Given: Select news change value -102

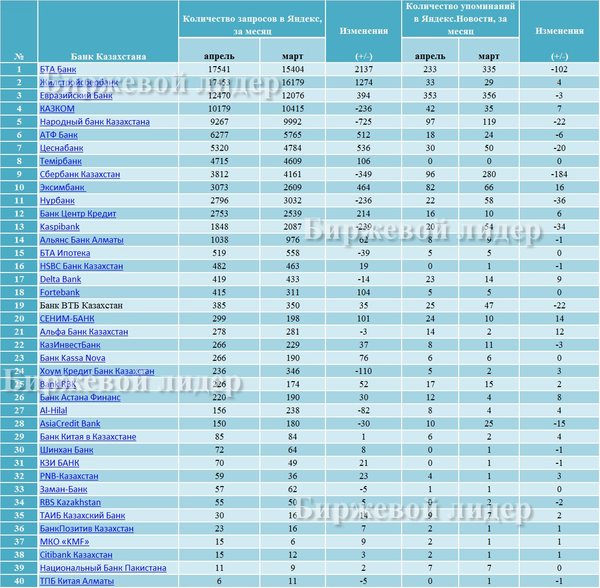Looking at the screenshot, I should 559,69.
